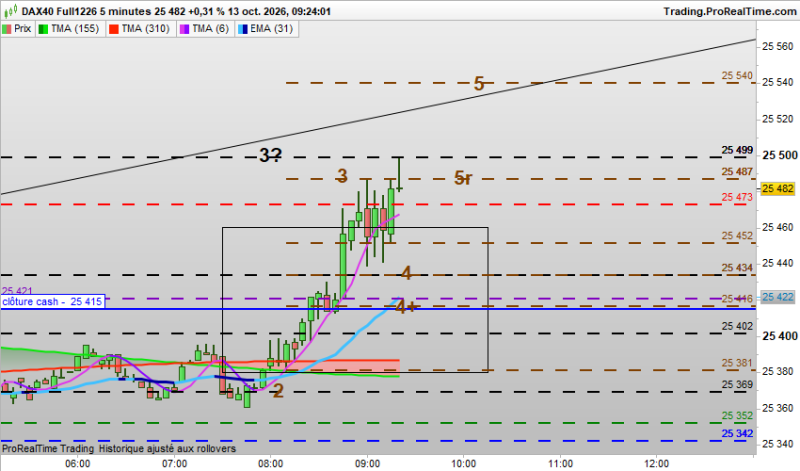The width and height of the screenshot is (800, 471).
Task: Click the 25 440 price axis tick
Action: (778, 263)
